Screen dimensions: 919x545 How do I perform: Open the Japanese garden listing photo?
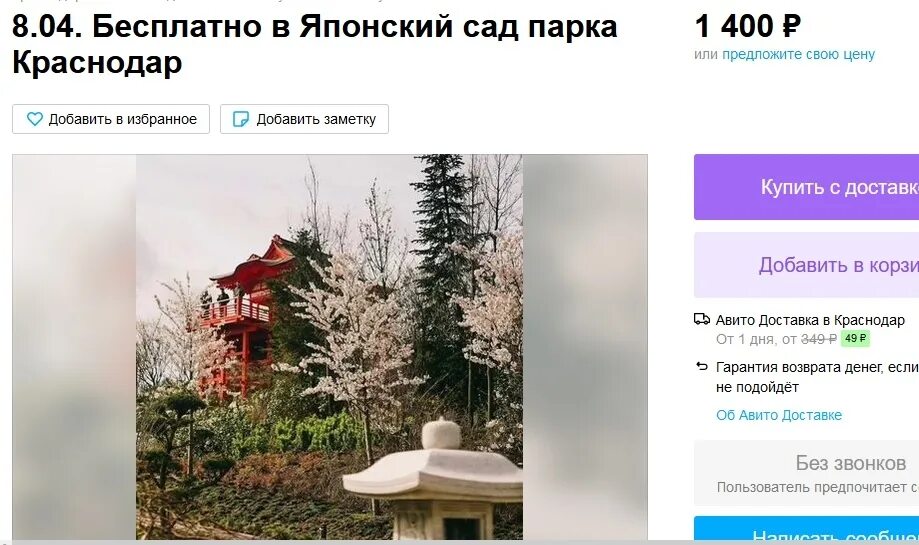pos(329,347)
